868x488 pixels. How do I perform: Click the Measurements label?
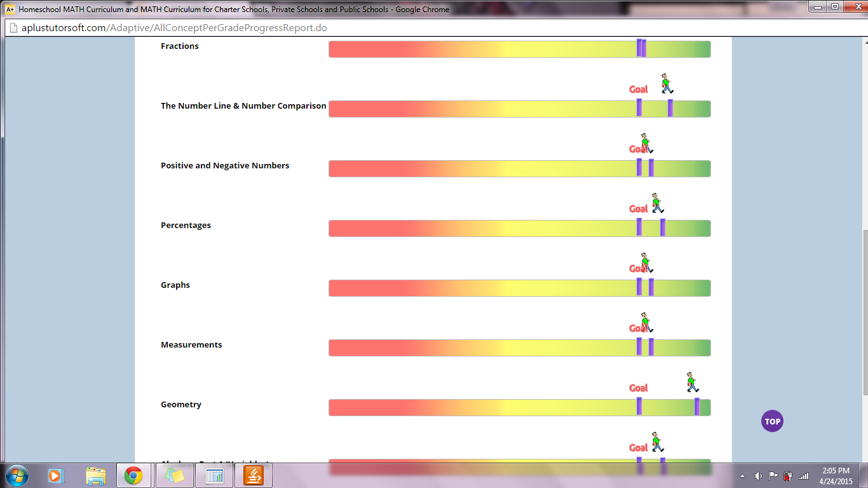tap(191, 345)
